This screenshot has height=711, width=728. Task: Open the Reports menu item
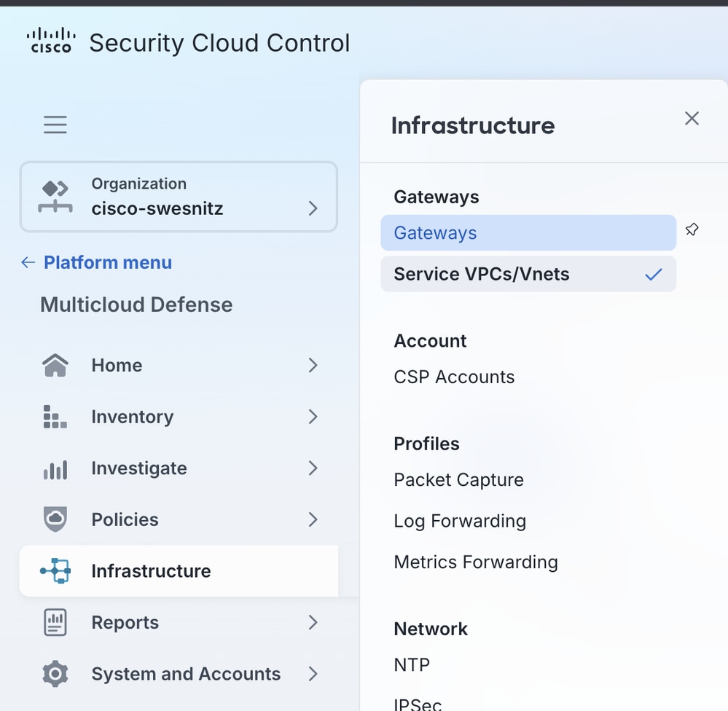pos(179,622)
